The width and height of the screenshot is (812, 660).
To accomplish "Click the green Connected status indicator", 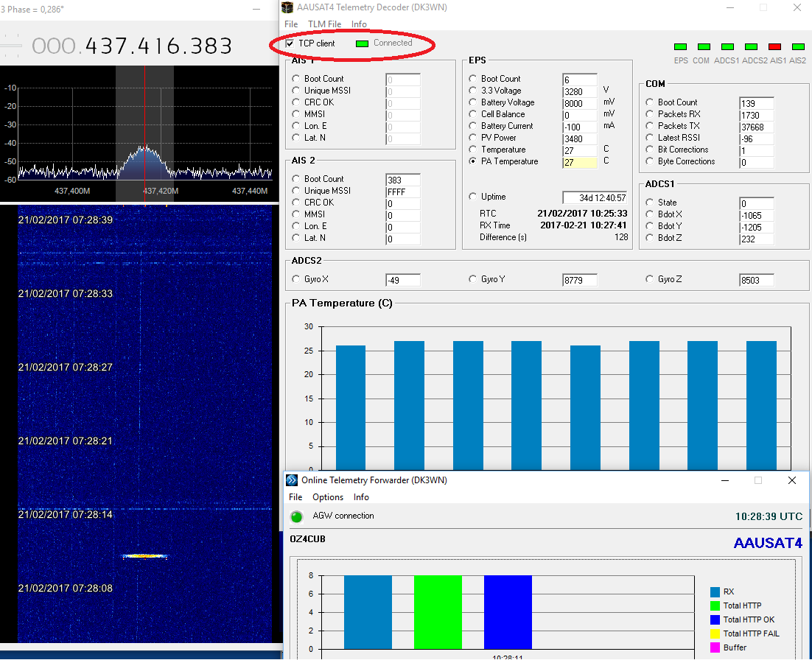I will [362, 43].
